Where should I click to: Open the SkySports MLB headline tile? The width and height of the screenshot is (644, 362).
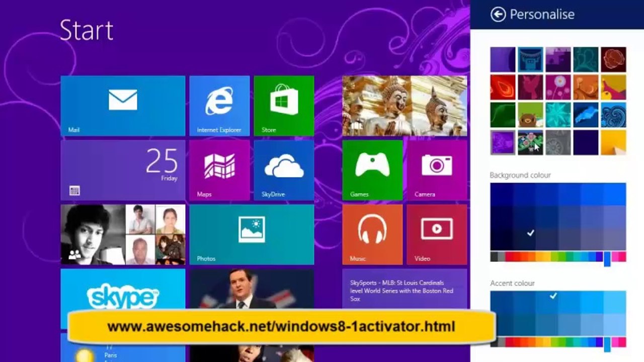(x=405, y=290)
